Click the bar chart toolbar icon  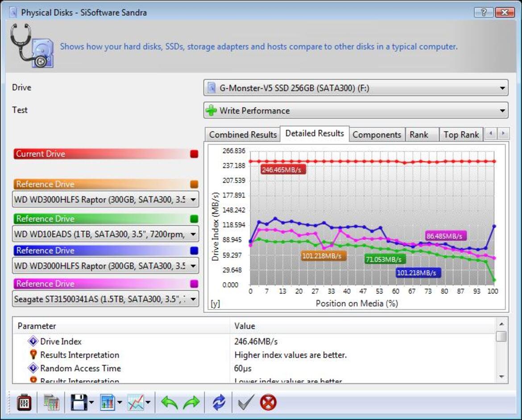pos(108,403)
